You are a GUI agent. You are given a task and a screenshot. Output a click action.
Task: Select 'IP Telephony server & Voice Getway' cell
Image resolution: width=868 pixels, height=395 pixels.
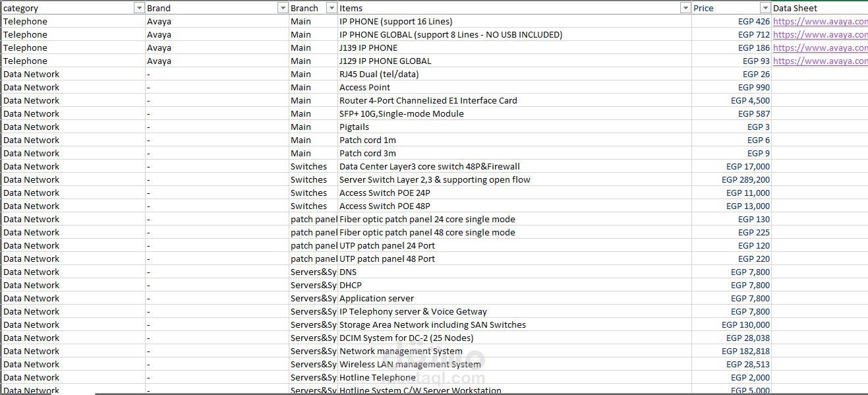tap(515, 311)
